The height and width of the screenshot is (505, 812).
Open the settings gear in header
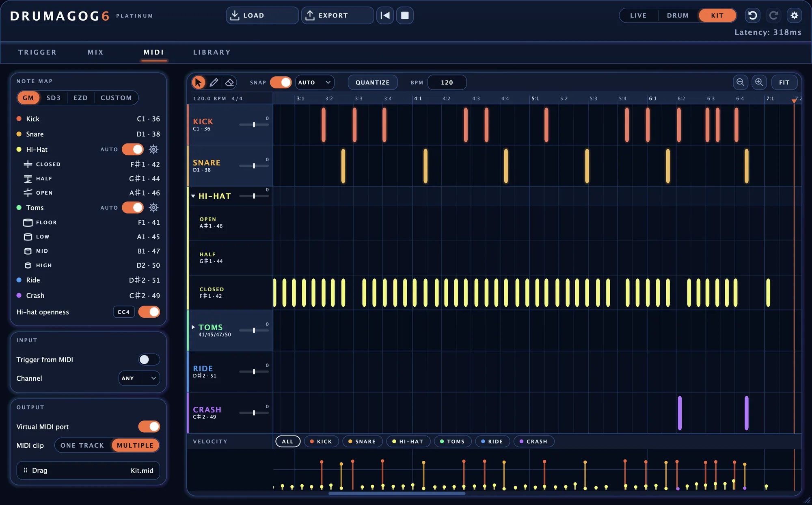794,15
